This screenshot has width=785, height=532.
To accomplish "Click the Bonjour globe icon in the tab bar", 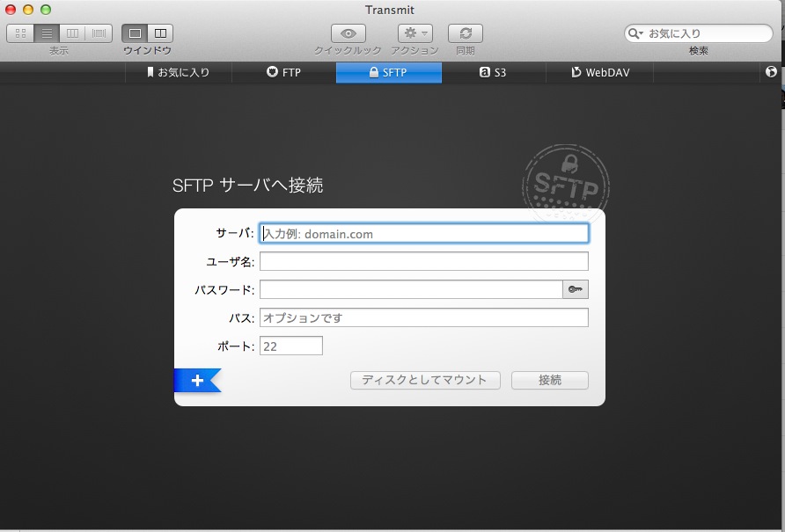I will point(771,72).
